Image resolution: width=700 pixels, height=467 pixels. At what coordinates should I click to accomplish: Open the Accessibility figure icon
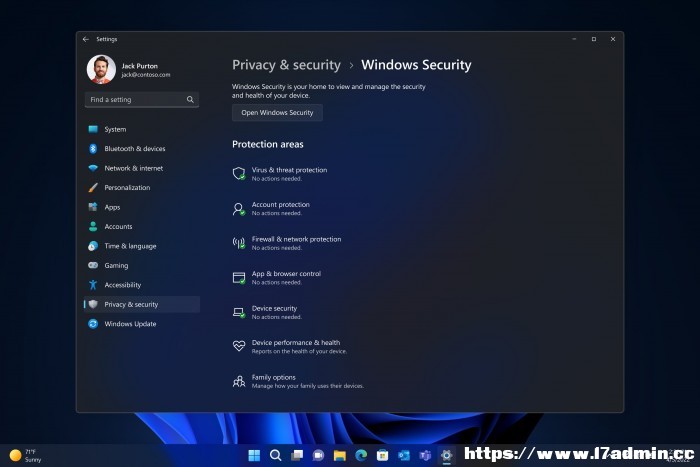pos(93,285)
